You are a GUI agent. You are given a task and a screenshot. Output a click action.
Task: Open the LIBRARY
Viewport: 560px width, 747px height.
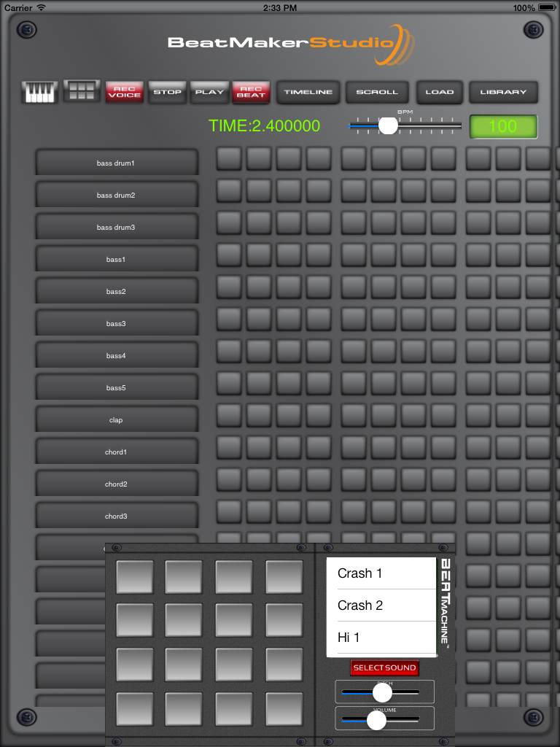[503, 92]
